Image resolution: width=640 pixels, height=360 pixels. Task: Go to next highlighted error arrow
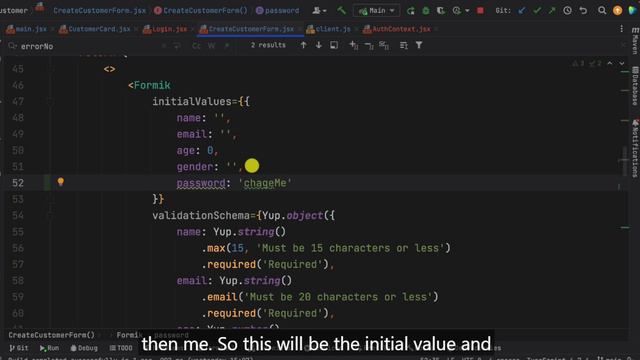click(x=622, y=63)
